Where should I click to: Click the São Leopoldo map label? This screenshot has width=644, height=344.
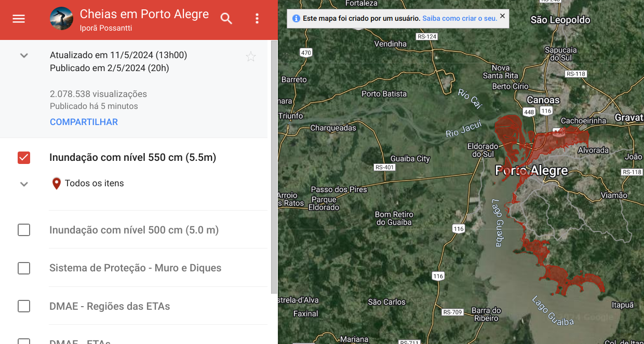coord(560,20)
